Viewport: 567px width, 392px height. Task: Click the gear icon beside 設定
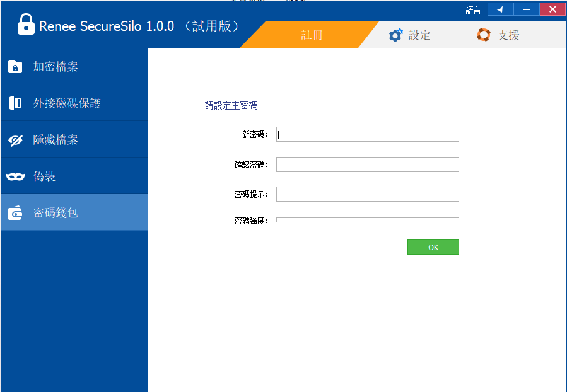click(395, 35)
